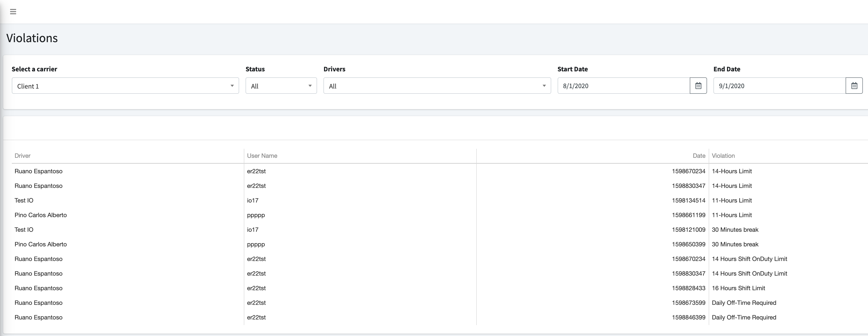This screenshot has width=868, height=336.
Task: Open the hamburger menu icon
Action: point(13,12)
